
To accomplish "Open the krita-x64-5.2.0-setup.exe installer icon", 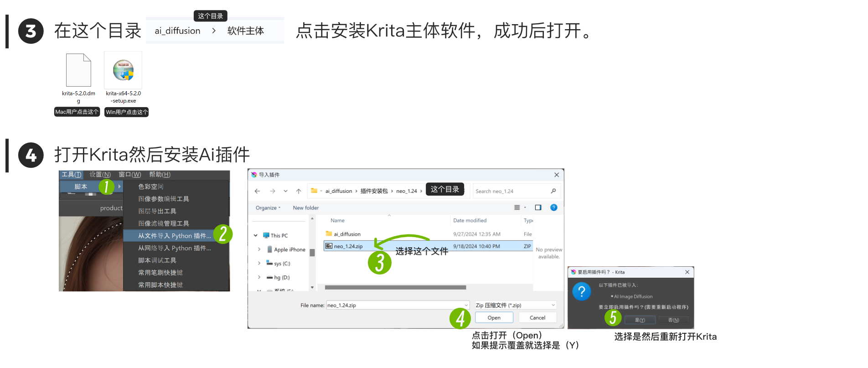I will pyautogui.click(x=123, y=71).
